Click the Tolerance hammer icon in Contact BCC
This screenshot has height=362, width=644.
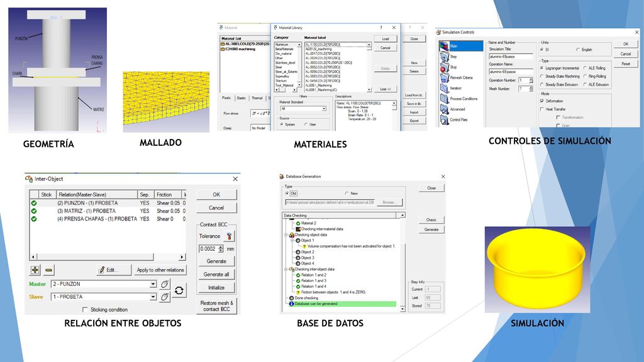click(x=229, y=236)
